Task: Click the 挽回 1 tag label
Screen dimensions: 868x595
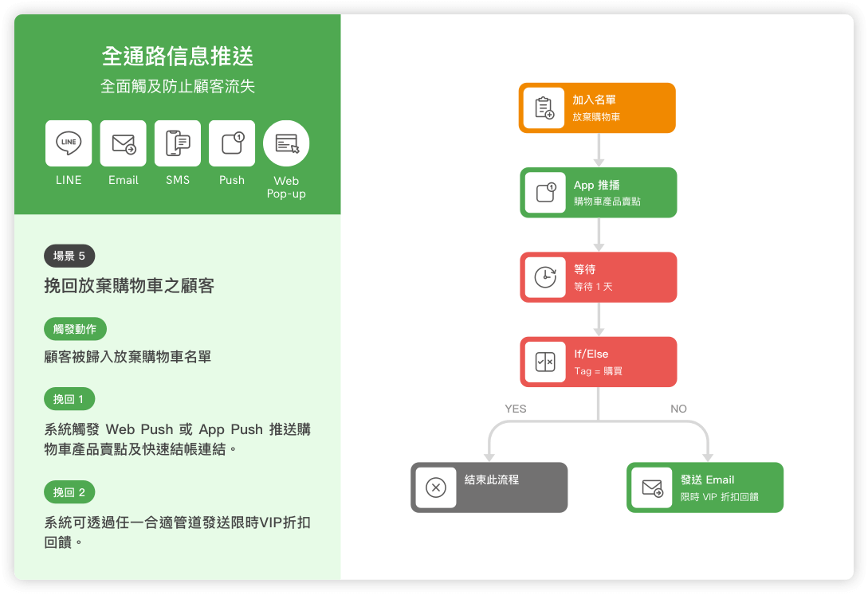Action: (69, 399)
